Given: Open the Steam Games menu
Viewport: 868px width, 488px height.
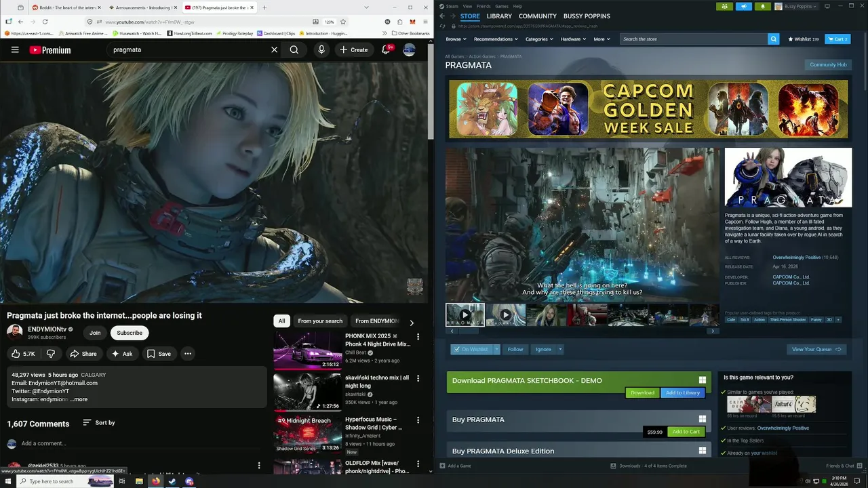Looking at the screenshot, I should click(502, 6).
